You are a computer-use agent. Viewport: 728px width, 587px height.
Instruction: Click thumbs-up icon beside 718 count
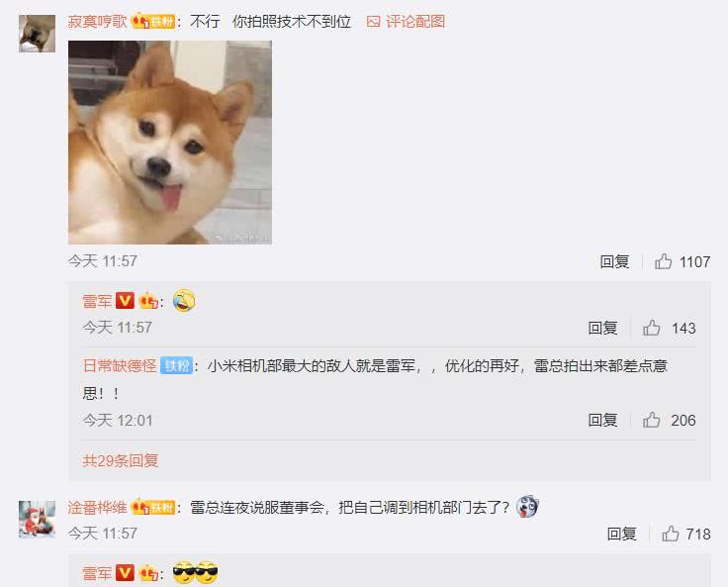[671, 534]
